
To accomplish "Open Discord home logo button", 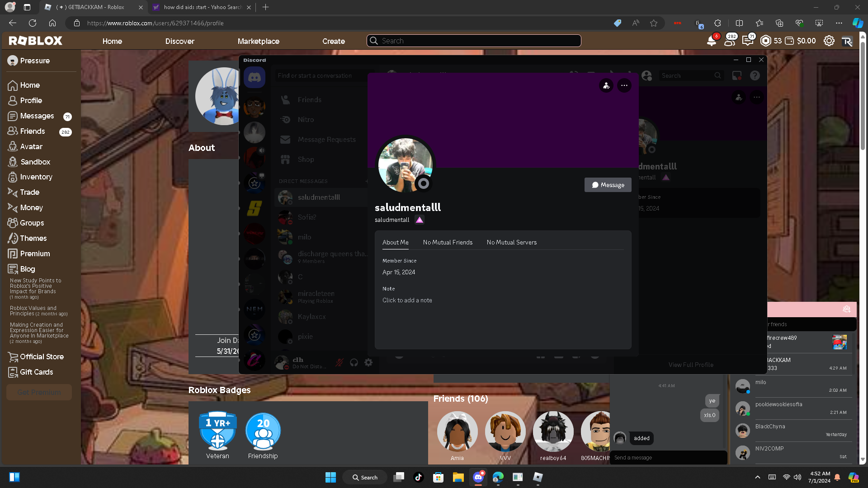I will coord(255,78).
